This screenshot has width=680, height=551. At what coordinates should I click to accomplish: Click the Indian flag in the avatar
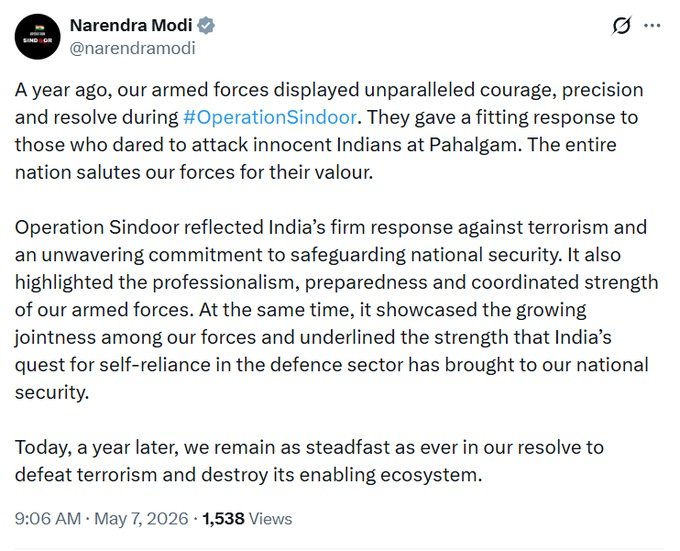coord(40,28)
